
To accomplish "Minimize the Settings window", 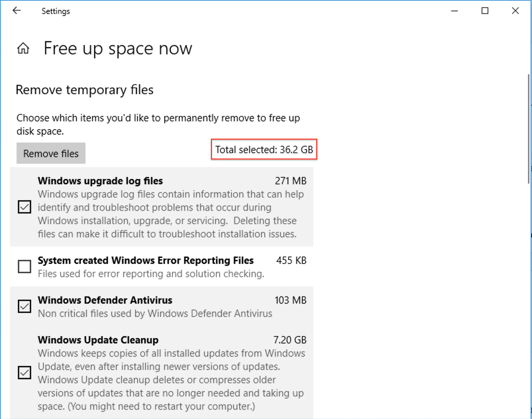I will [x=454, y=11].
